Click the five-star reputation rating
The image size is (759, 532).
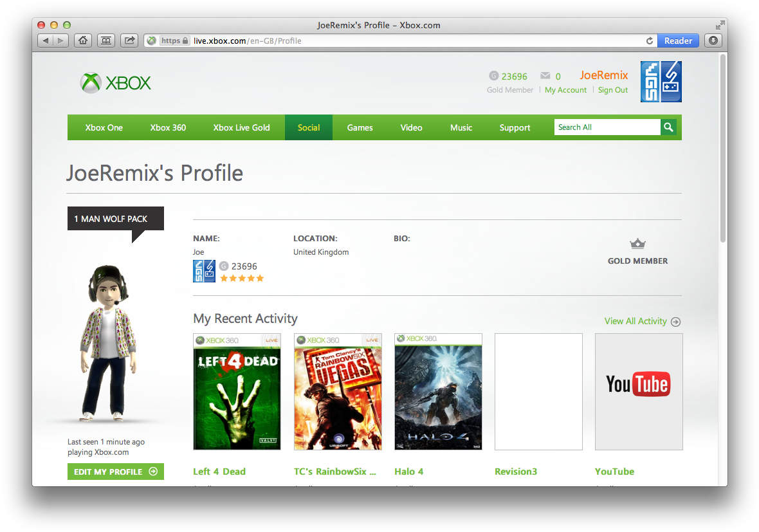coord(242,279)
